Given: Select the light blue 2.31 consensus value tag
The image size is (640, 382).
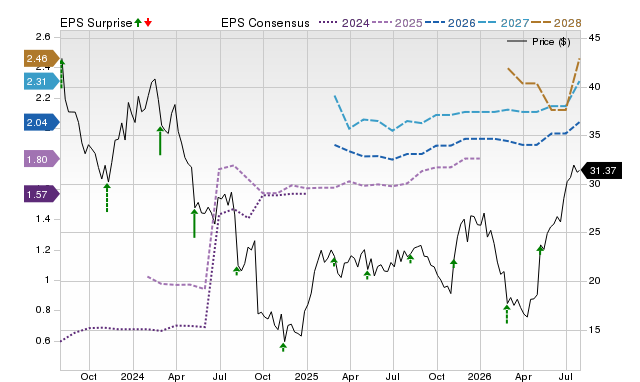Looking at the screenshot, I should 42,82.
